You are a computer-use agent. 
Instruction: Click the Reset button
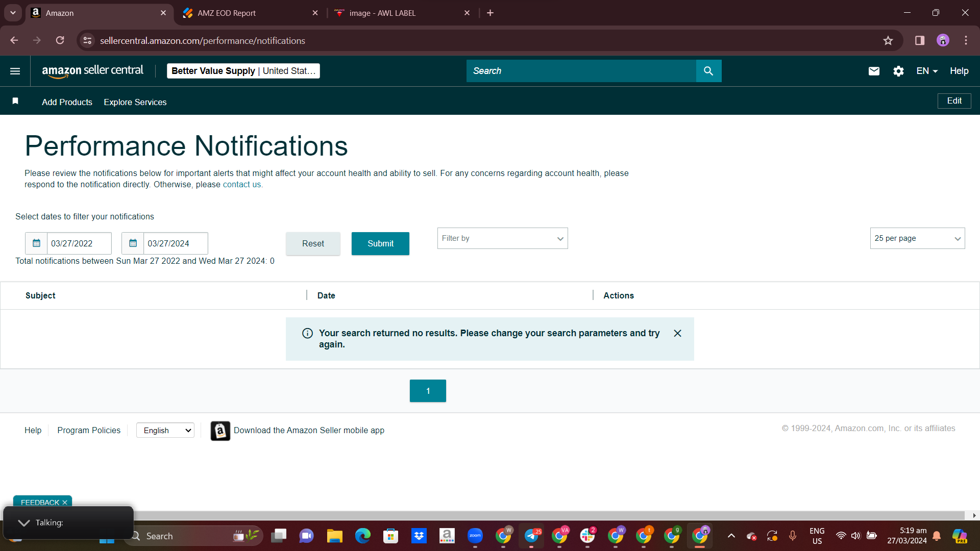[x=313, y=243]
